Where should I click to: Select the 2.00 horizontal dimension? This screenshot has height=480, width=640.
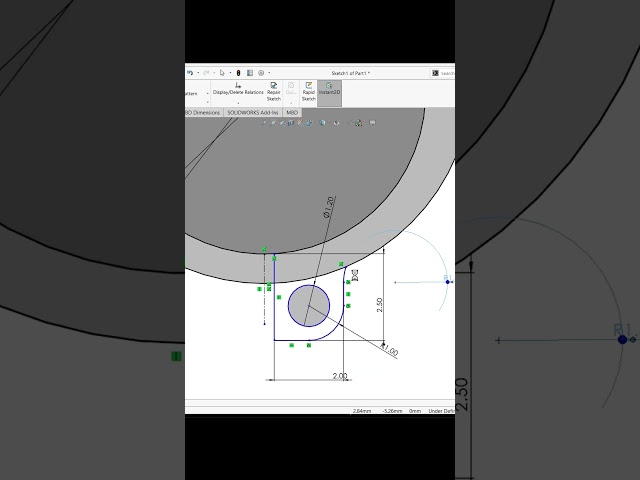(340, 376)
